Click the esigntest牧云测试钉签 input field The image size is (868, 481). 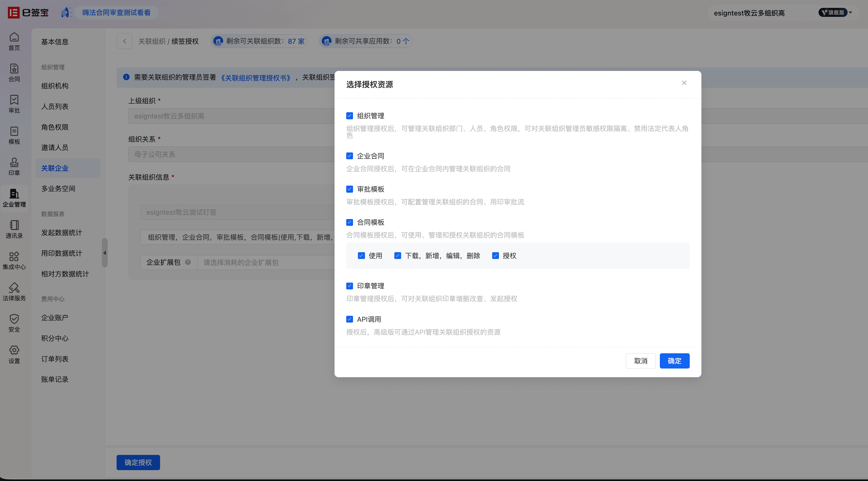[x=238, y=212]
